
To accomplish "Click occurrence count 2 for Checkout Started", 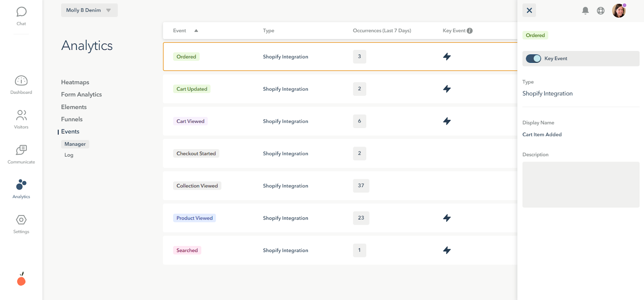I will click(x=359, y=153).
